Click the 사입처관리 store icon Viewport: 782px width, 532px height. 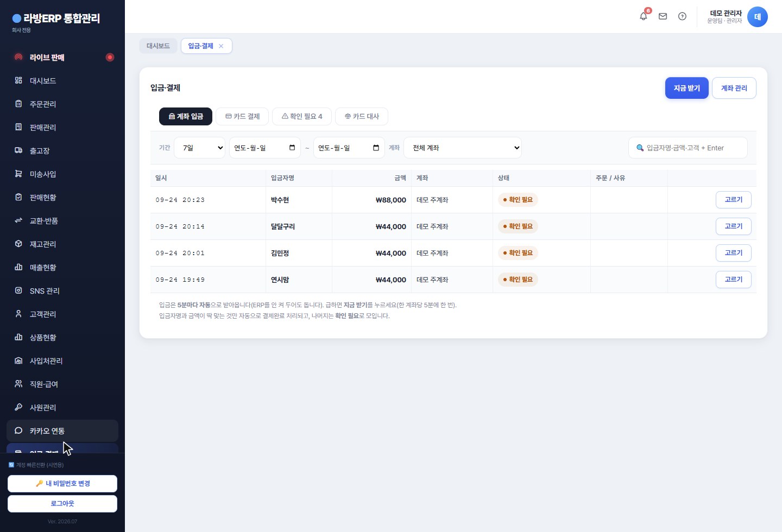18,360
